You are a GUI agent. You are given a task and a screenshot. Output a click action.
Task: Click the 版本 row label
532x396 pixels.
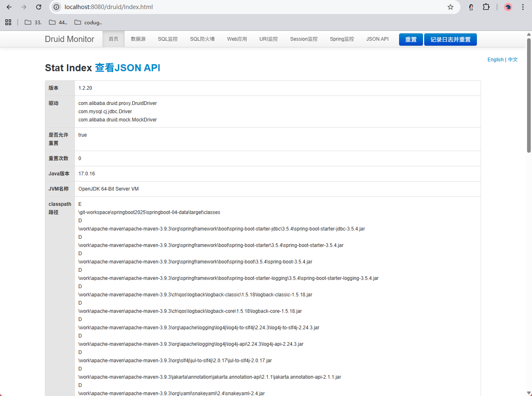pos(53,88)
